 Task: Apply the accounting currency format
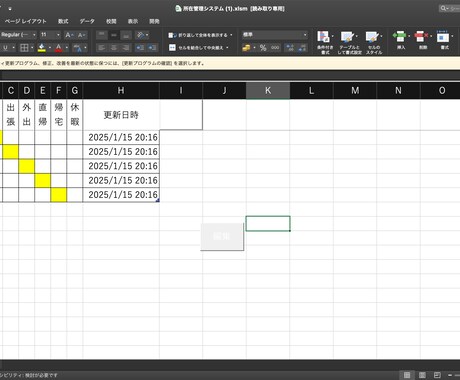click(x=246, y=48)
